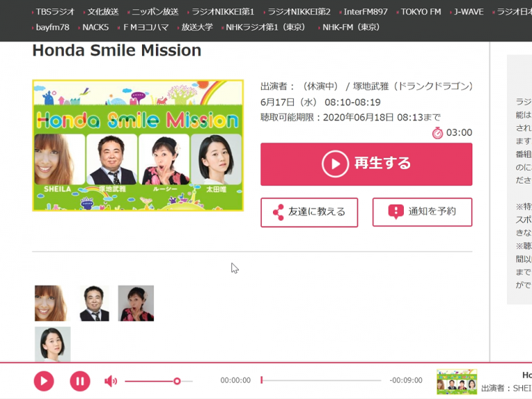
Task: Open the TBSラジオ station link
Action: [55, 12]
